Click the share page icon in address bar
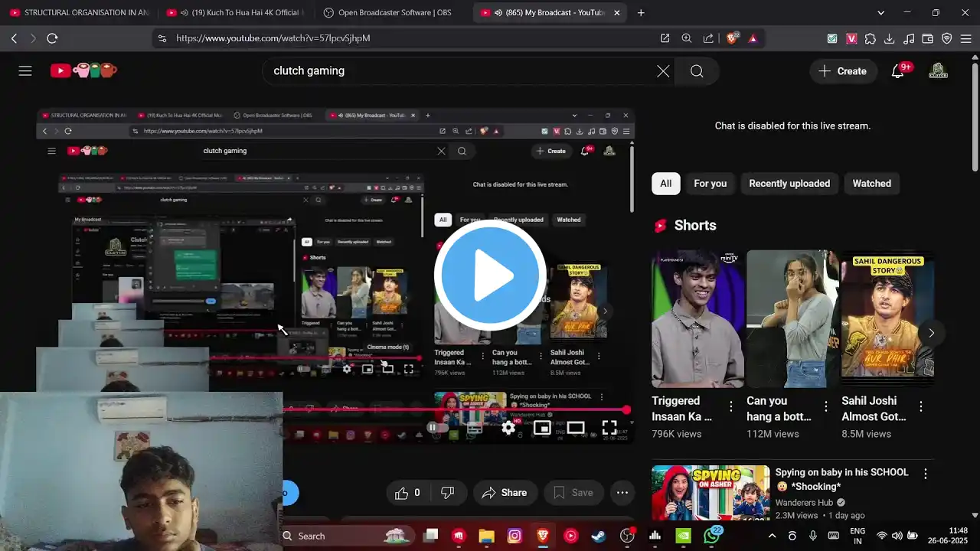The height and width of the screenshot is (551, 980). 708,38
